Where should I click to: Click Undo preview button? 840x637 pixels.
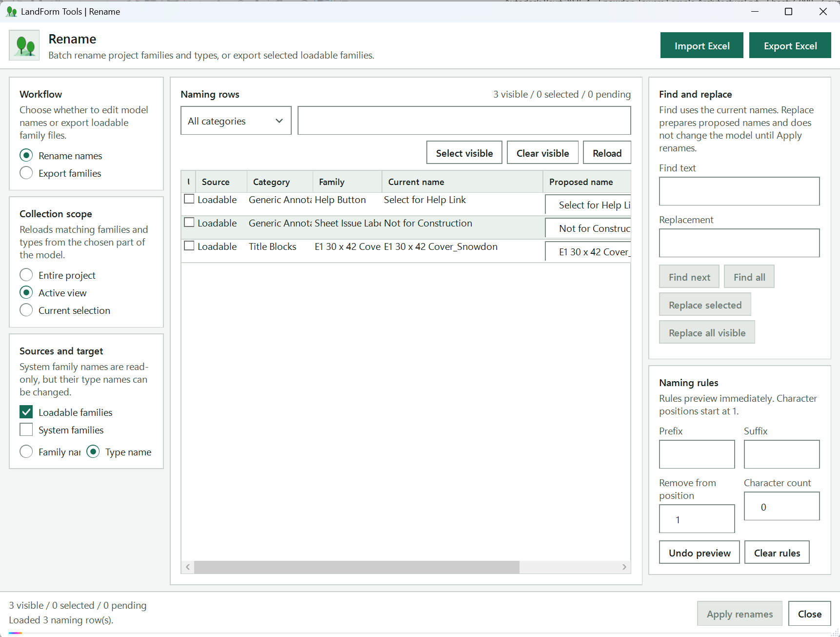700,553
